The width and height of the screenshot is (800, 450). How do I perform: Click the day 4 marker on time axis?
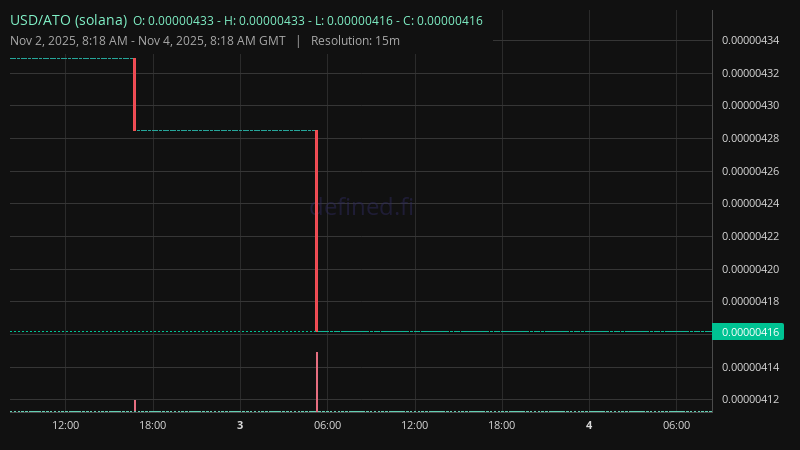click(x=589, y=425)
